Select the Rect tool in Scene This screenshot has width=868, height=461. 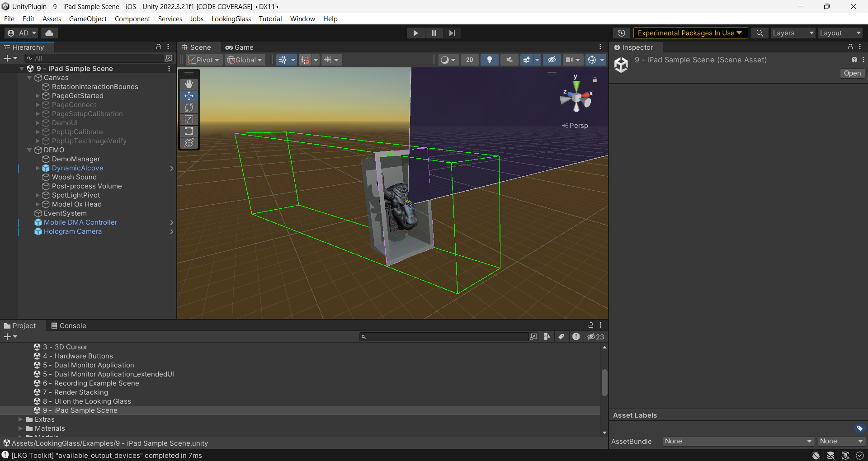click(x=189, y=131)
